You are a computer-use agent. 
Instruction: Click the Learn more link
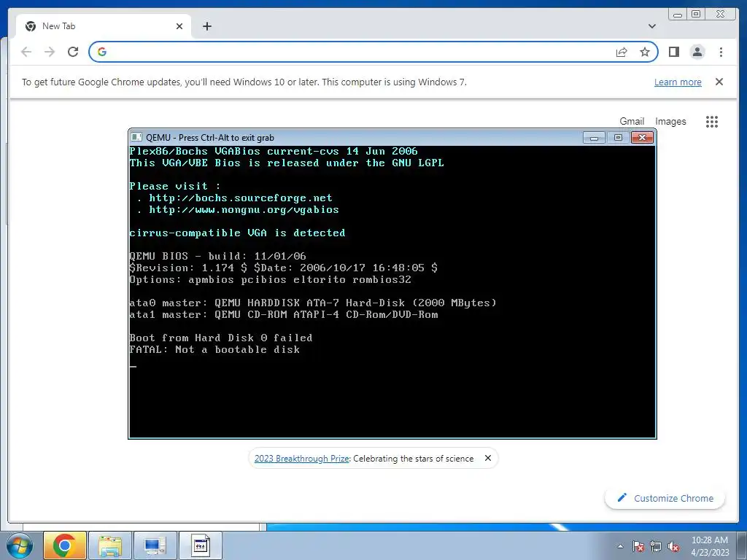[678, 82]
